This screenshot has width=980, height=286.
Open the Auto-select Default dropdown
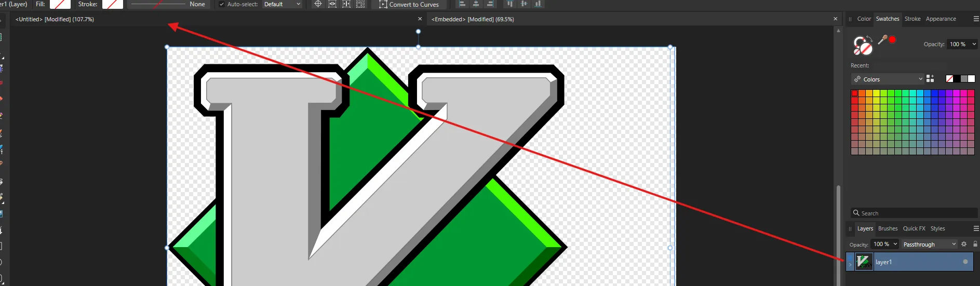pos(282,4)
